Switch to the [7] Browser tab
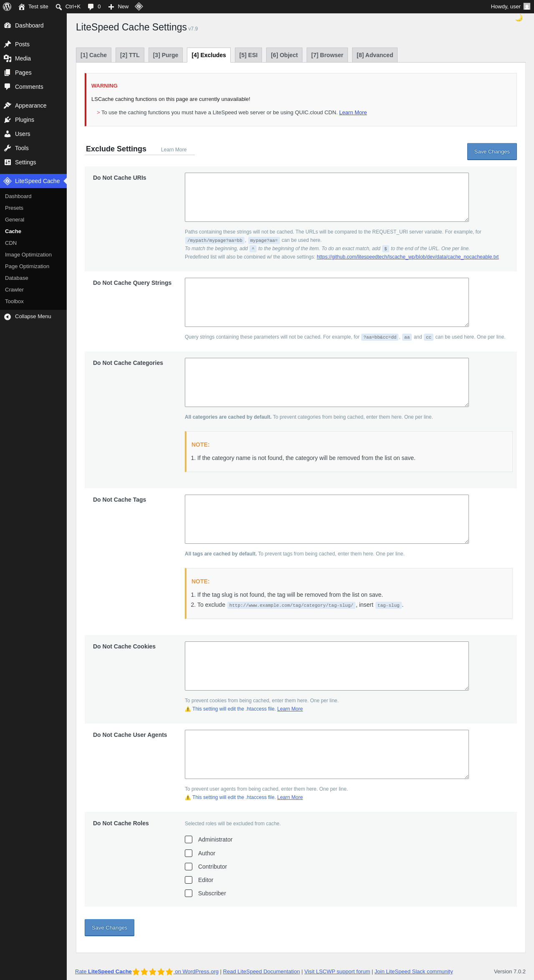This screenshot has height=980, width=534. 327,55
